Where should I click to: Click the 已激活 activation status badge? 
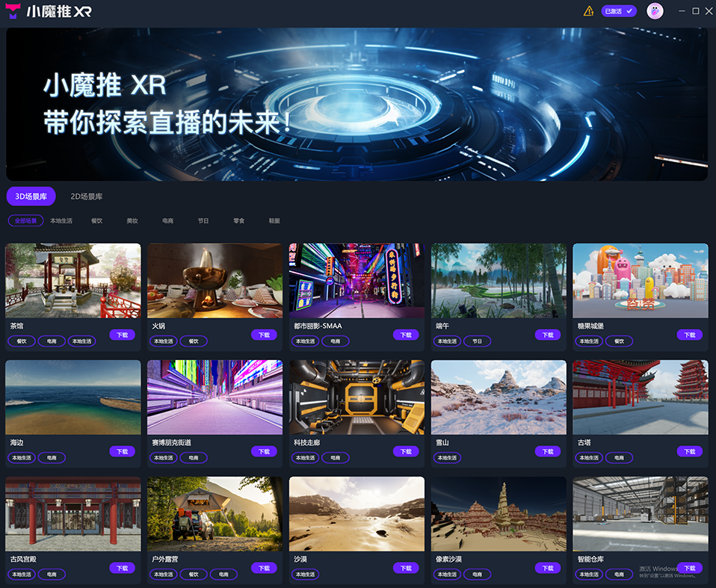point(618,11)
